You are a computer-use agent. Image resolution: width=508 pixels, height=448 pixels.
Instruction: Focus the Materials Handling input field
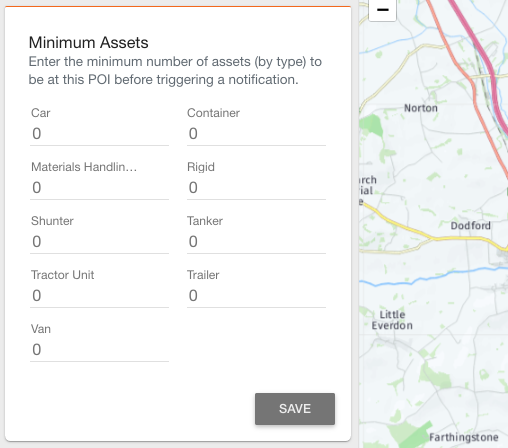pos(99,188)
